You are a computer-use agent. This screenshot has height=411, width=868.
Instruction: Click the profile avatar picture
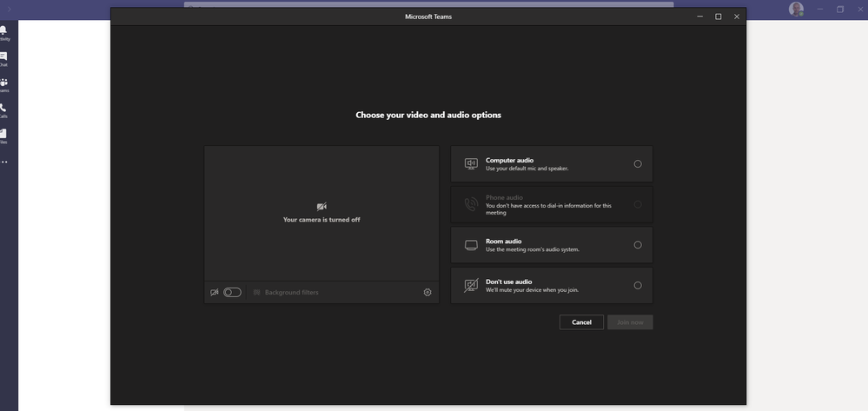click(x=796, y=9)
